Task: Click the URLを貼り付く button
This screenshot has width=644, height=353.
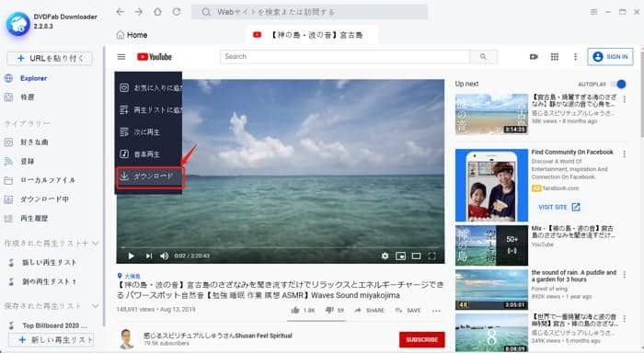Action: pos(50,59)
